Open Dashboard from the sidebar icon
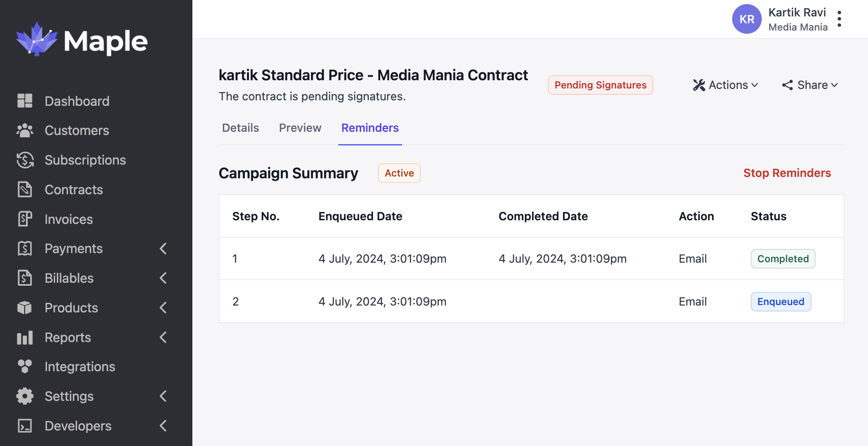Viewport: 868px width, 446px height. [x=25, y=101]
